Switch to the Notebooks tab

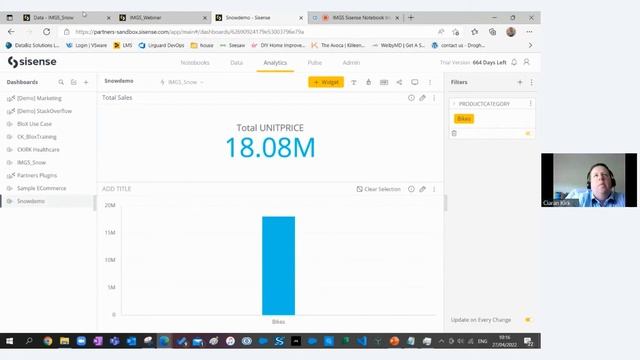click(x=195, y=62)
